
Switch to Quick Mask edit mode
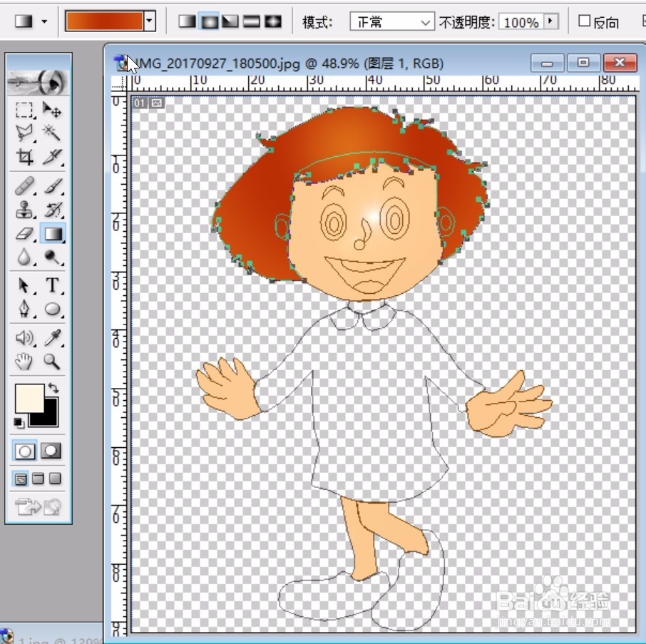click(51, 451)
